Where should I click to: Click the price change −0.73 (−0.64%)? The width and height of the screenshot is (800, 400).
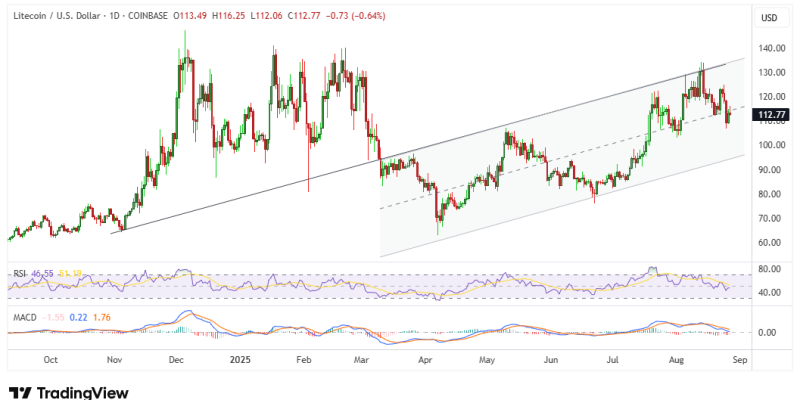tap(355, 16)
